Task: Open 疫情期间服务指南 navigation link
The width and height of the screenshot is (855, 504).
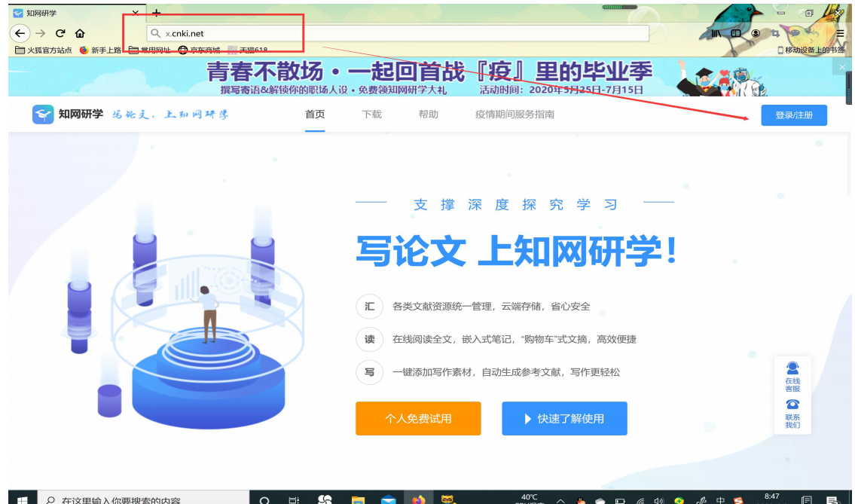Action: click(515, 115)
